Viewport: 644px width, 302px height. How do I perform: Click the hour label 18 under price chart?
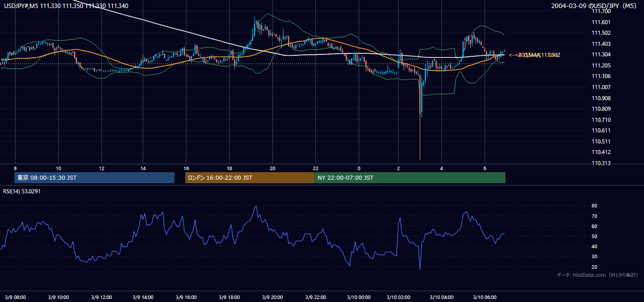[229, 168]
